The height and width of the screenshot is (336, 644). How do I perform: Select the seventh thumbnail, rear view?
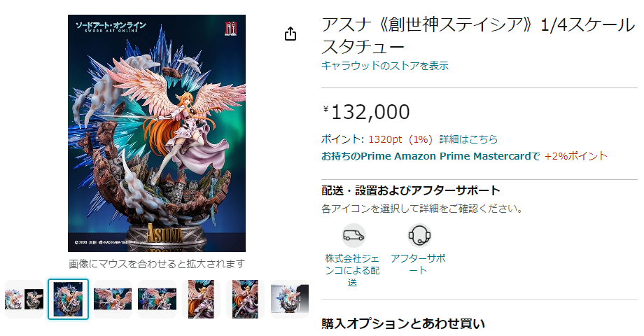coord(290,299)
